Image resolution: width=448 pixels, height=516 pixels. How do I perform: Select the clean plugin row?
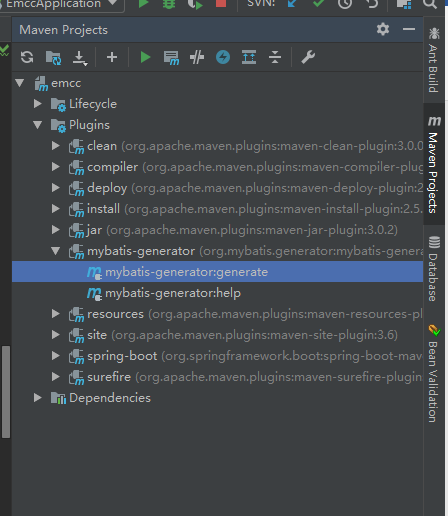coord(217,146)
